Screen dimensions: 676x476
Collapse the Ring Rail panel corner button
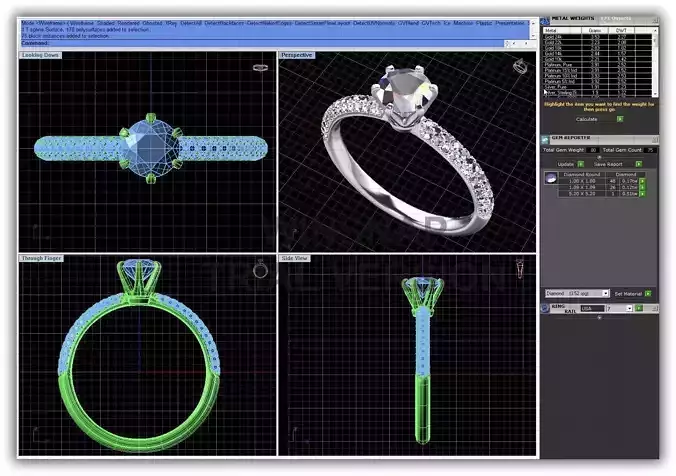(x=655, y=308)
